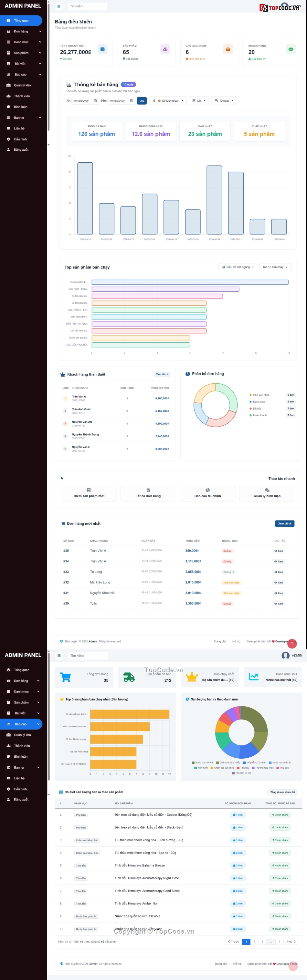The height and width of the screenshot is (980, 307).
Task: Click the Báo cáo tài chính quick action
Action: coord(207,493)
